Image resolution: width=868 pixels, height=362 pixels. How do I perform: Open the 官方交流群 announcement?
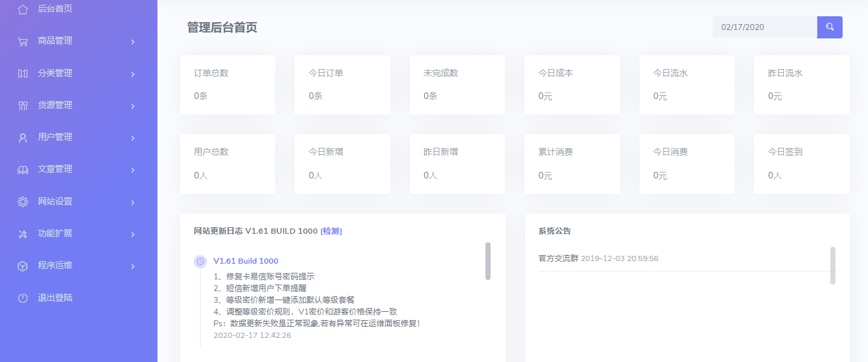click(558, 258)
